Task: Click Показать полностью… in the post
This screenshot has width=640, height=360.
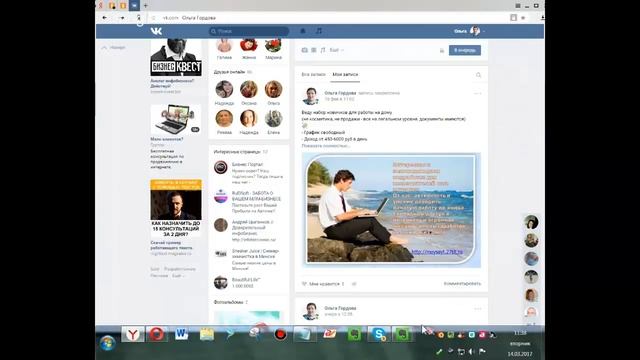Action: click(326, 146)
